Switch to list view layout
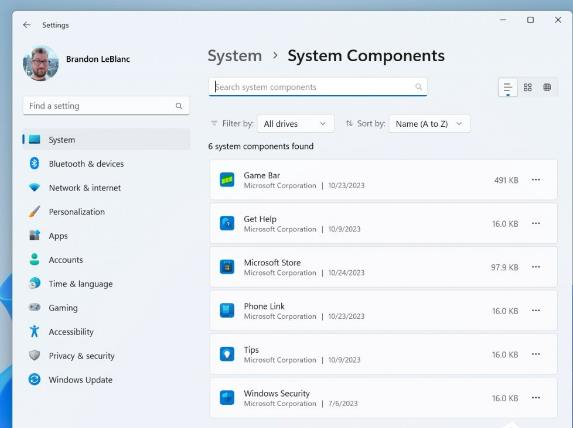This screenshot has height=428, width=573. [508, 87]
